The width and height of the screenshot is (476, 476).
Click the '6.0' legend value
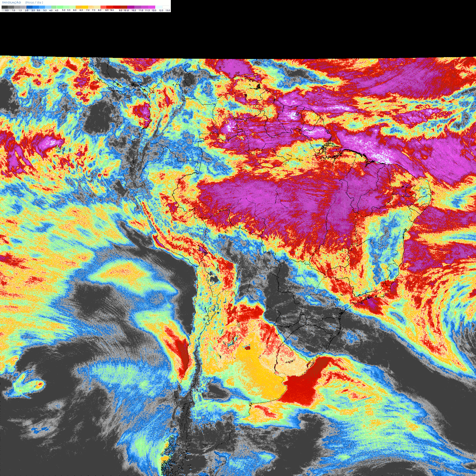[75, 10]
